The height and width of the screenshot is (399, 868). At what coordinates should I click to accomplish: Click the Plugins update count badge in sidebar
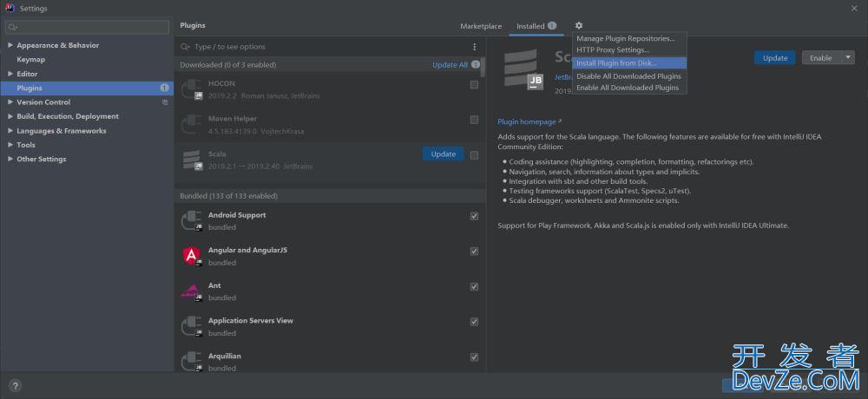tap(164, 88)
